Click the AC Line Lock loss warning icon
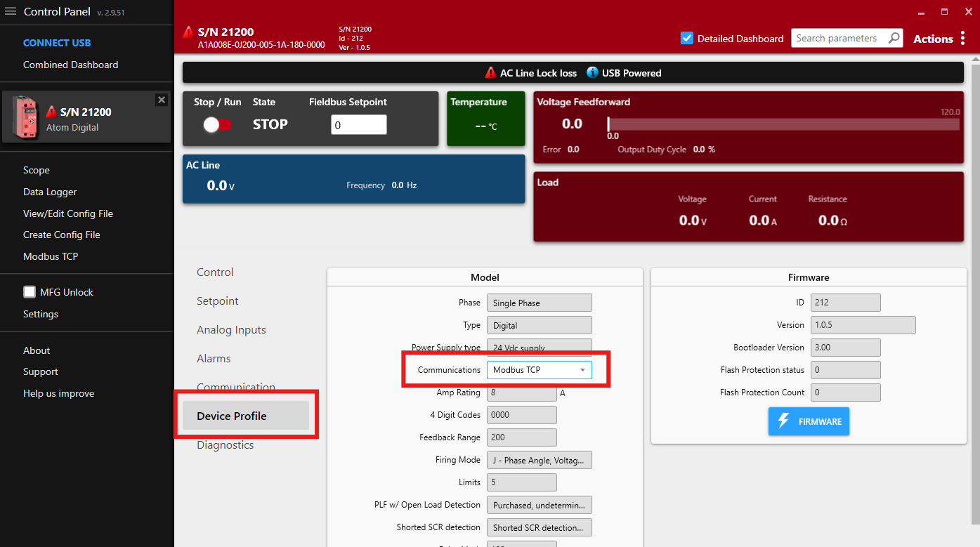Screen dimensions: 980x547 (490, 73)
